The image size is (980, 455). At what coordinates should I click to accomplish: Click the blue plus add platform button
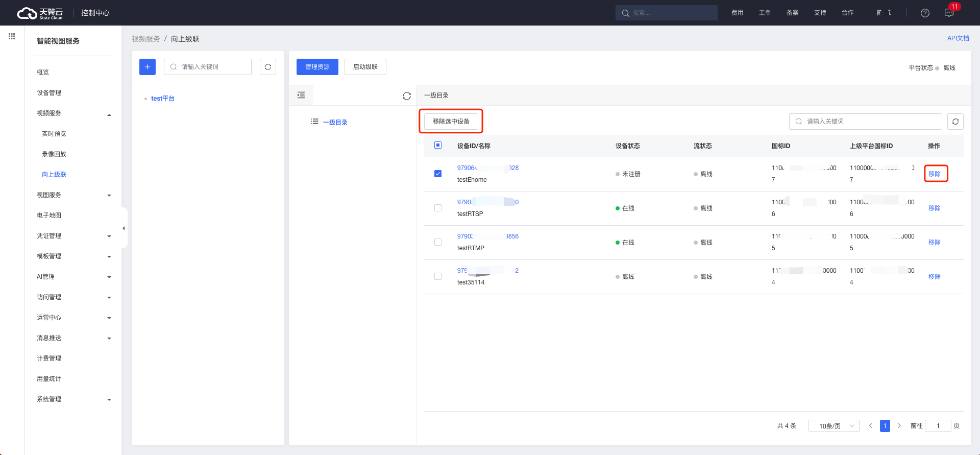[x=148, y=67]
